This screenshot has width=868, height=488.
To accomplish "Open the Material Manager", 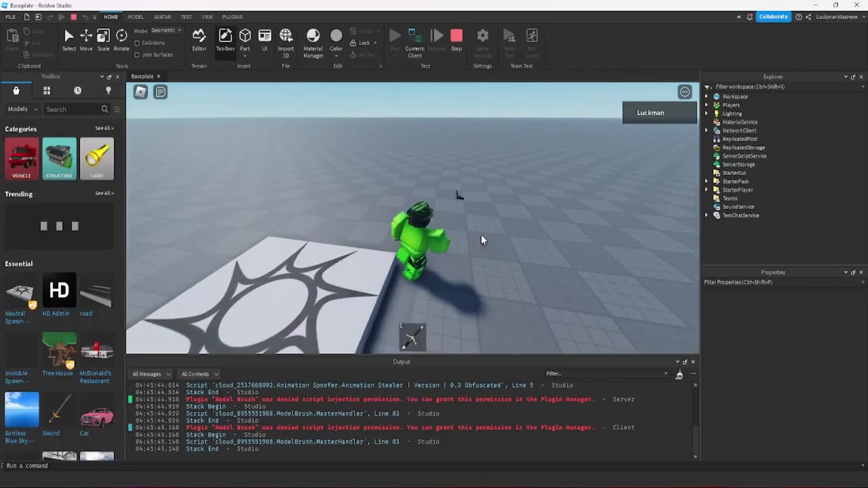I will coord(313,43).
